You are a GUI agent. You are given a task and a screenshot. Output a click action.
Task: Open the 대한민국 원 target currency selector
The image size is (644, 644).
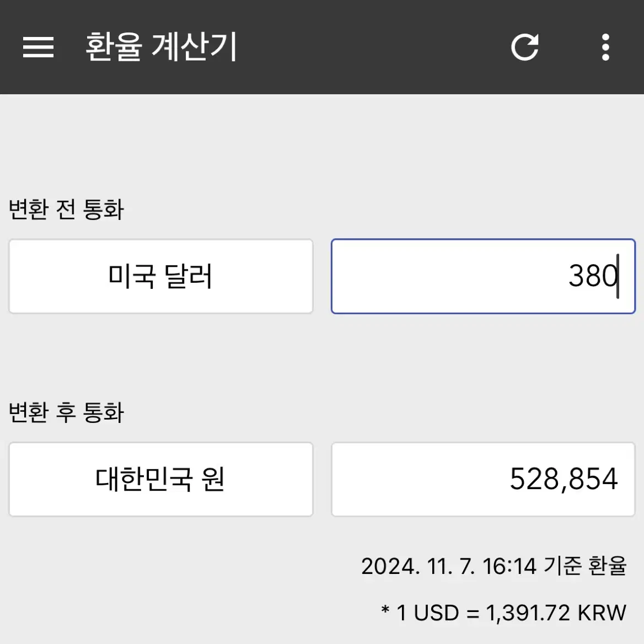click(161, 479)
